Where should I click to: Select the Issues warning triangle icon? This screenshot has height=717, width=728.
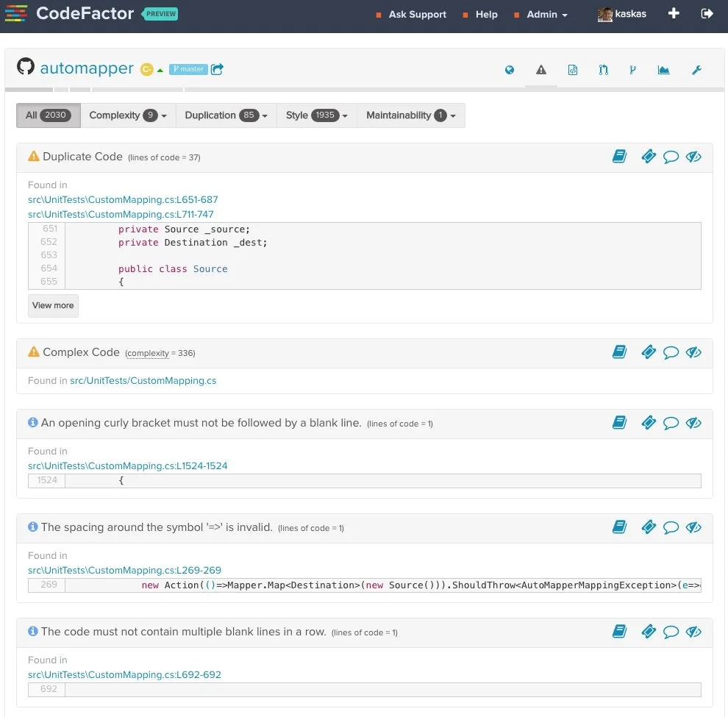(x=541, y=70)
